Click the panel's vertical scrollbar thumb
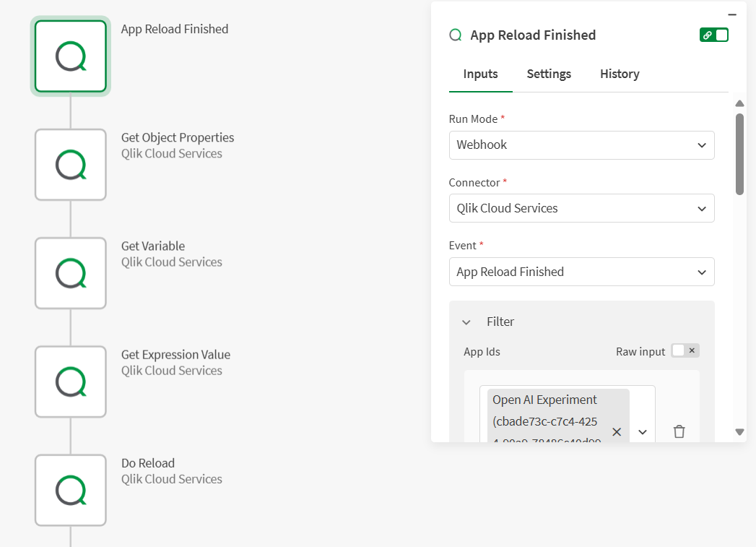 coord(739,153)
